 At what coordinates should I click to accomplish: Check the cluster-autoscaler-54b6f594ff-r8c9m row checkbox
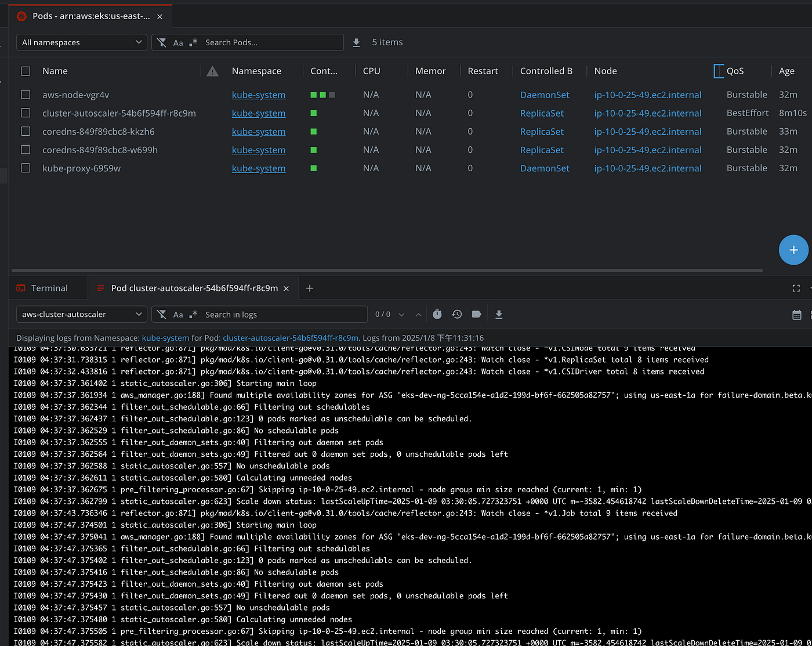pos(26,113)
